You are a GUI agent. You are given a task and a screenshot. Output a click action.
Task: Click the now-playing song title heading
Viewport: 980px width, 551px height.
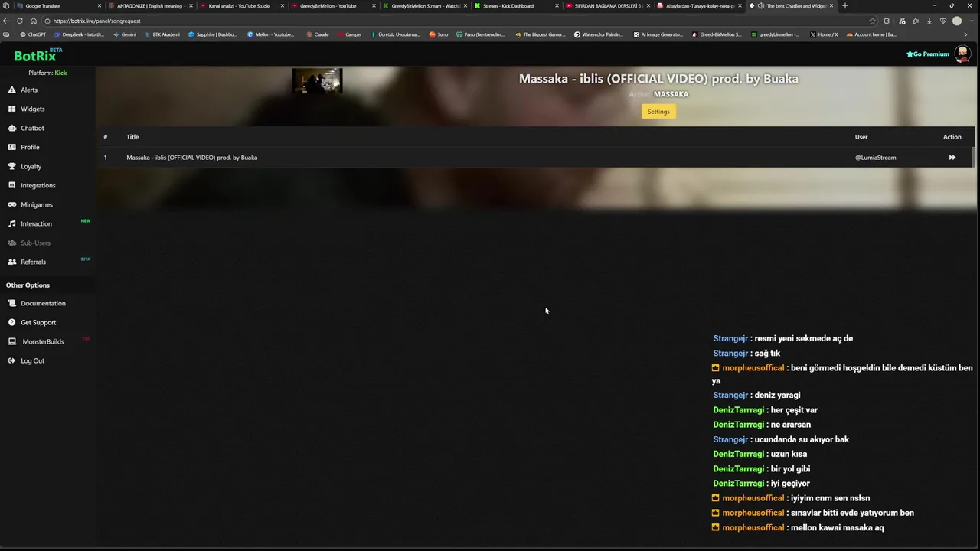pos(658,79)
